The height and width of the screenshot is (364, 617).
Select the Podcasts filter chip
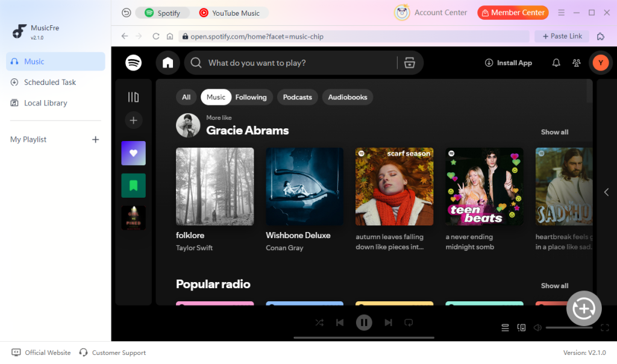(x=297, y=97)
